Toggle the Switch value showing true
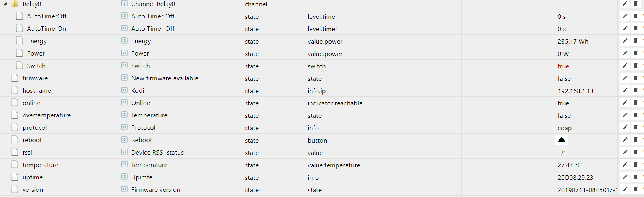This screenshot has width=644, height=197. 563,66
